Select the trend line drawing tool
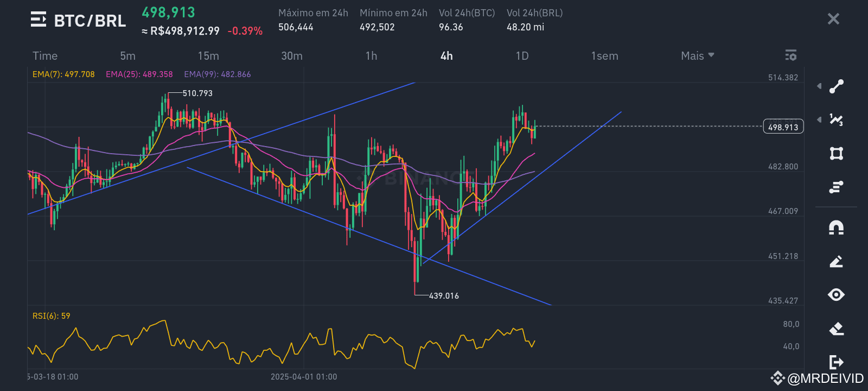 [x=837, y=86]
